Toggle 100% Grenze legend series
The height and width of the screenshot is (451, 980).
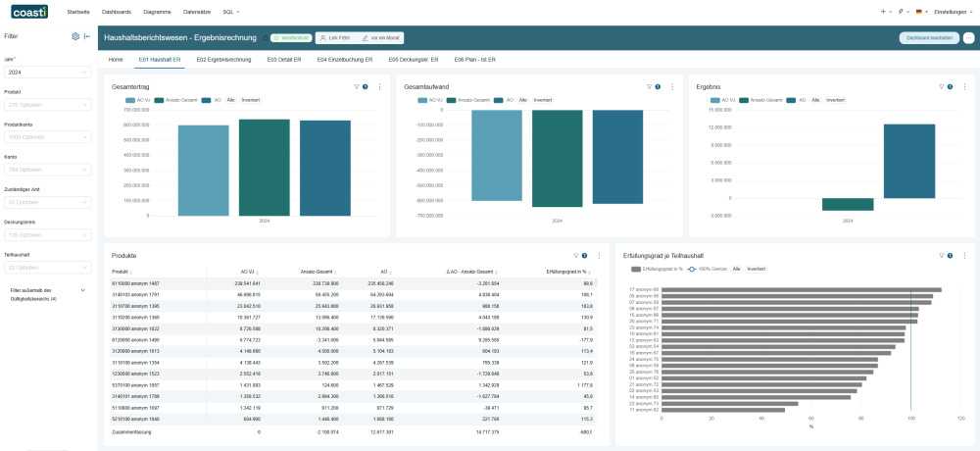(x=705, y=269)
